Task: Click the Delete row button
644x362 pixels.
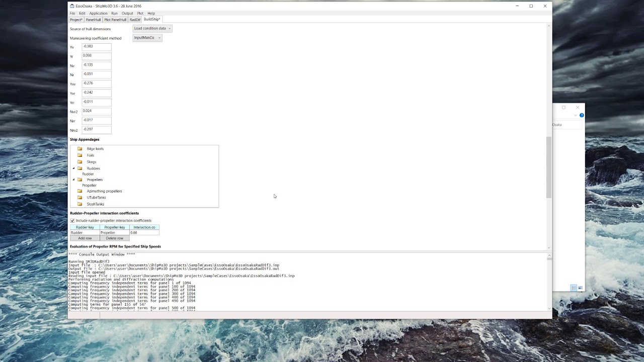Action: (115, 238)
